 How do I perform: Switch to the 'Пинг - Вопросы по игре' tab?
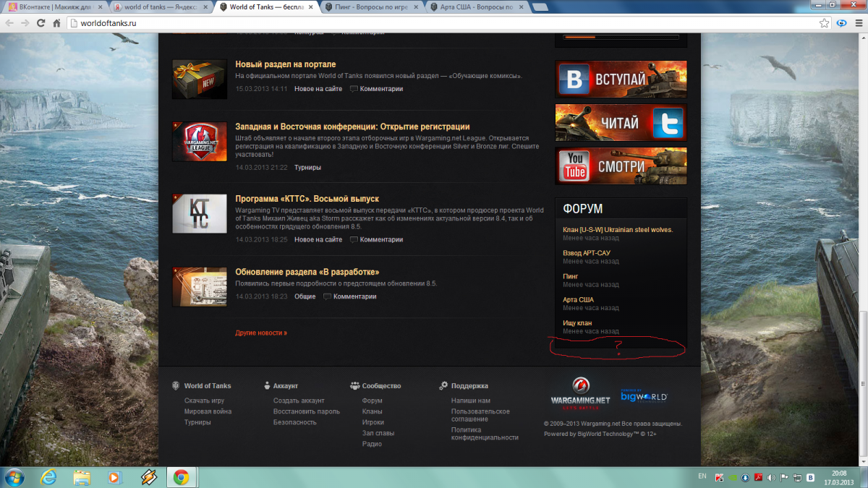[372, 7]
